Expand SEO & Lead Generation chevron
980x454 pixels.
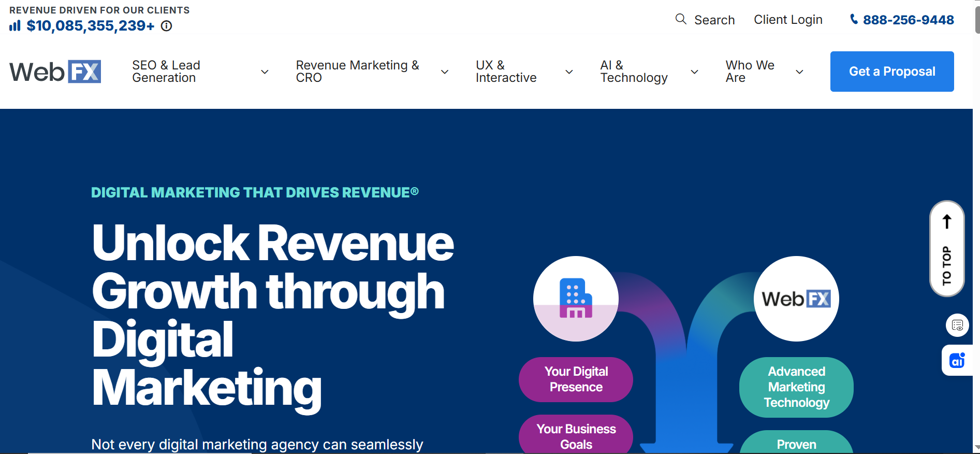pos(265,72)
